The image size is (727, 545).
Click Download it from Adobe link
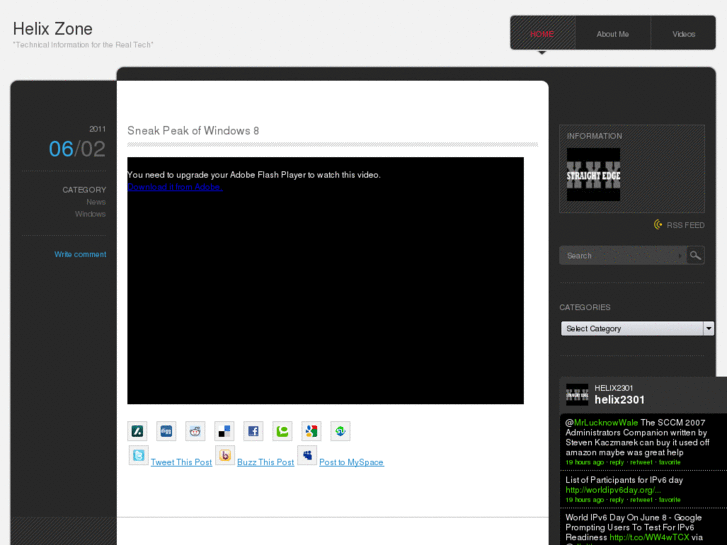pyautogui.click(x=175, y=187)
